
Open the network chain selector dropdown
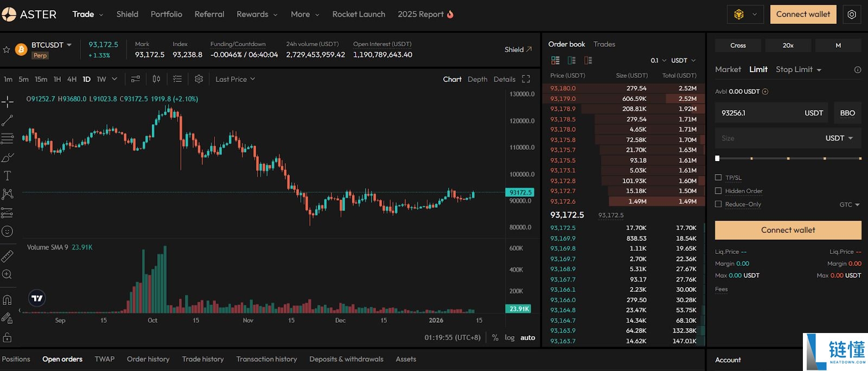[745, 15]
